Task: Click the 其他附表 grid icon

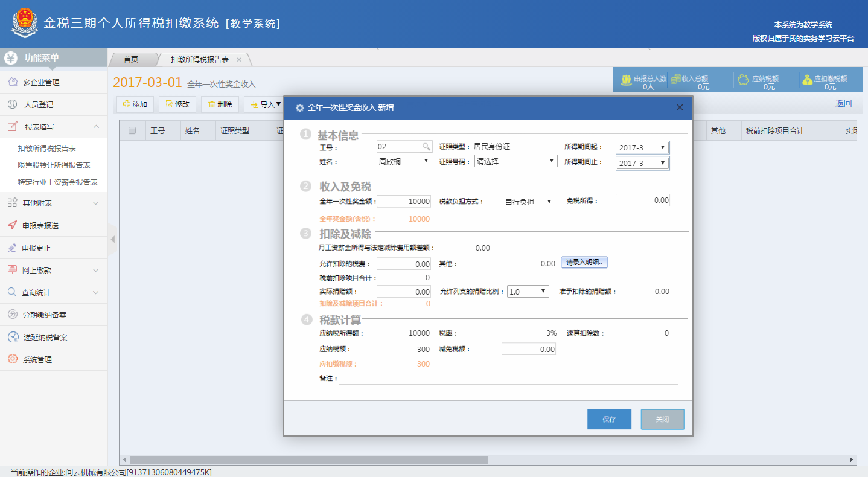Action: (12, 203)
